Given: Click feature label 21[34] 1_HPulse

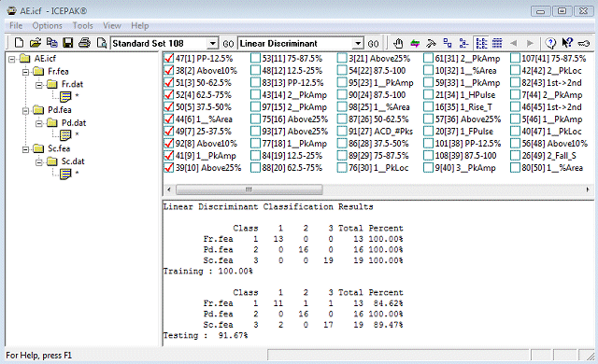Looking at the screenshot, I should tap(465, 95).
